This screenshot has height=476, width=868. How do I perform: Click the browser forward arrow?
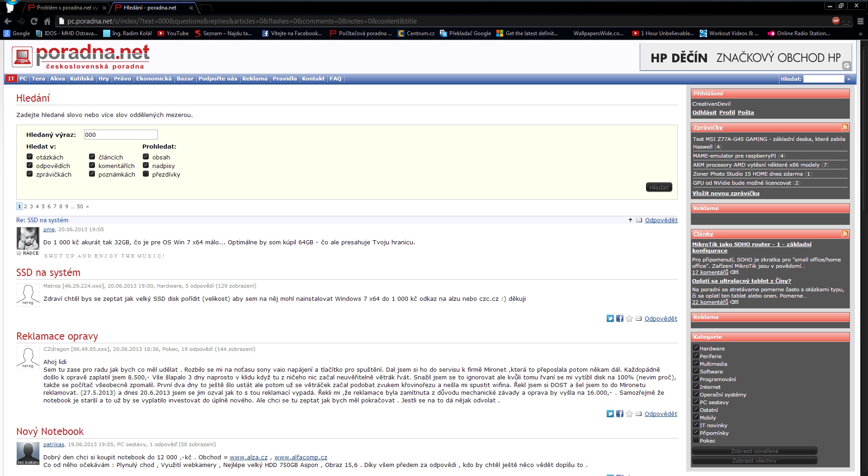pyautogui.click(x=21, y=21)
